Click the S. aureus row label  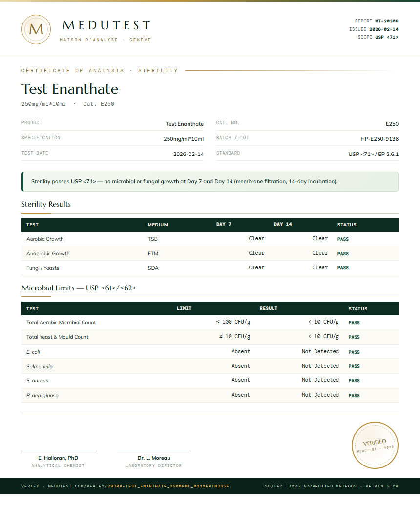(x=37, y=381)
